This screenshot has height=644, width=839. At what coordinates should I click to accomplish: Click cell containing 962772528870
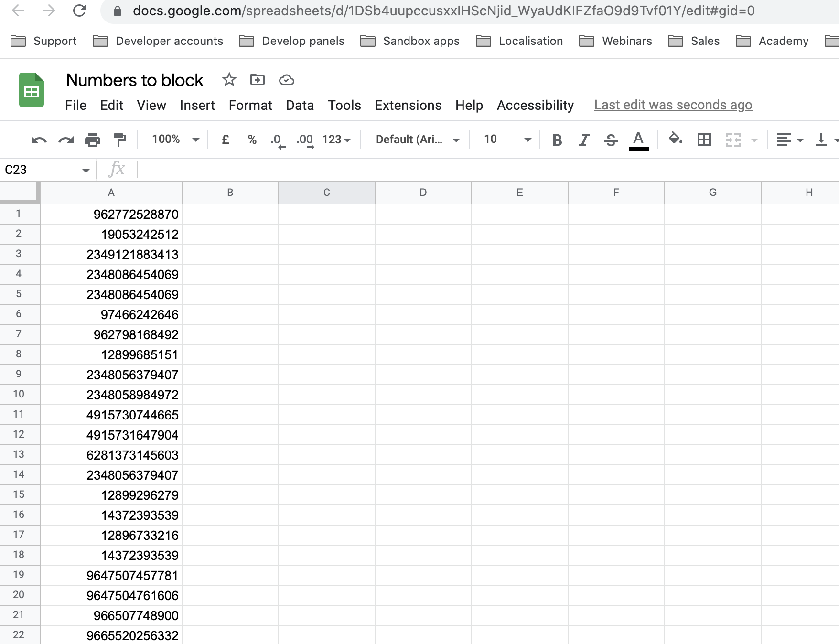pyautogui.click(x=111, y=214)
